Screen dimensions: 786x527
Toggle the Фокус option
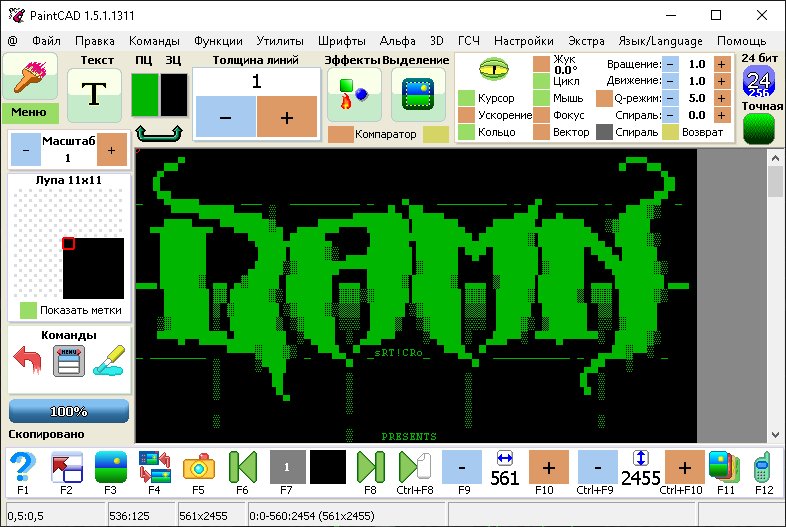tap(541, 115)
